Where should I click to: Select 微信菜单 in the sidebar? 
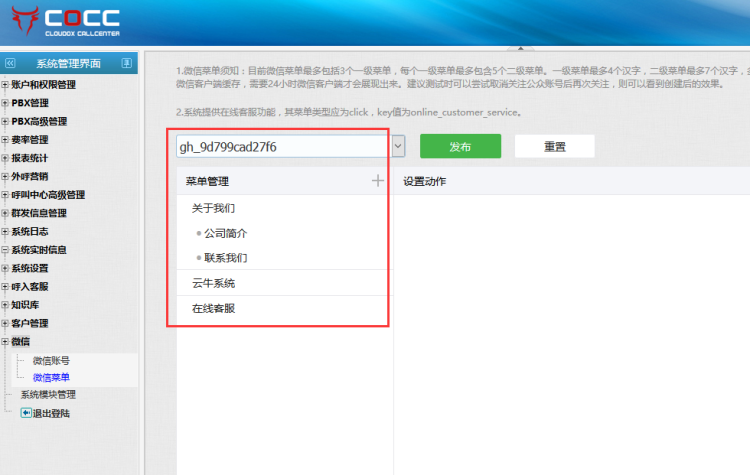point(51,377)
